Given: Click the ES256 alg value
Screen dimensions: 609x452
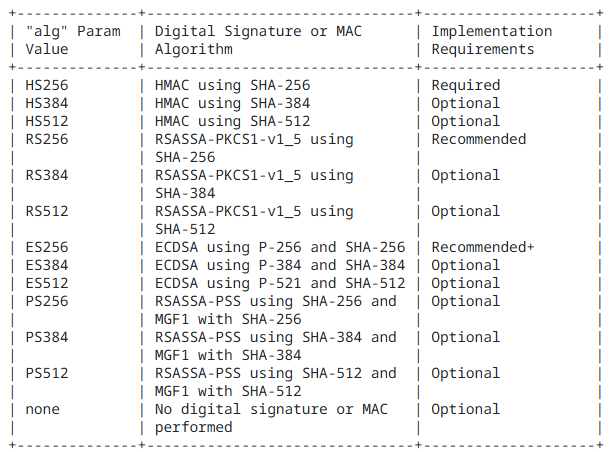Looking at the screenshot, I should click(x=47, y=247).
